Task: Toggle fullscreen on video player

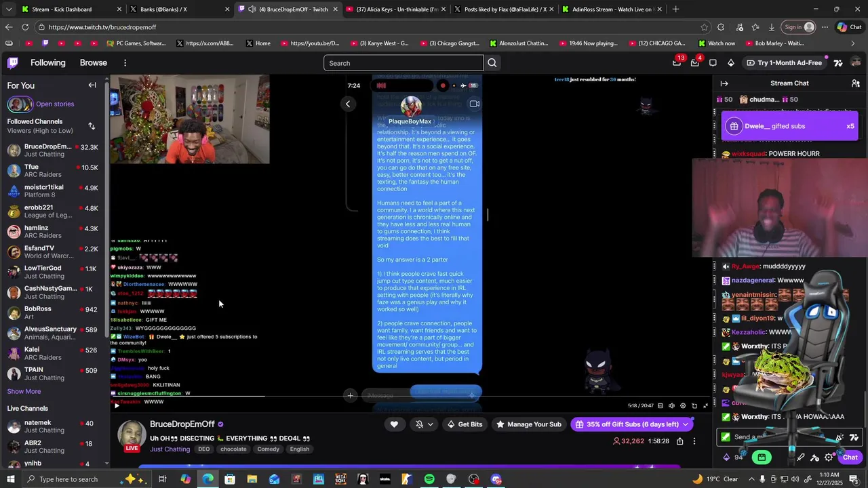Action: (x=706, y=405)
